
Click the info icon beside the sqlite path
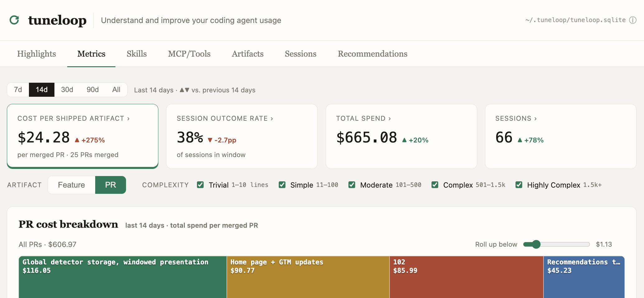[633, 20]
